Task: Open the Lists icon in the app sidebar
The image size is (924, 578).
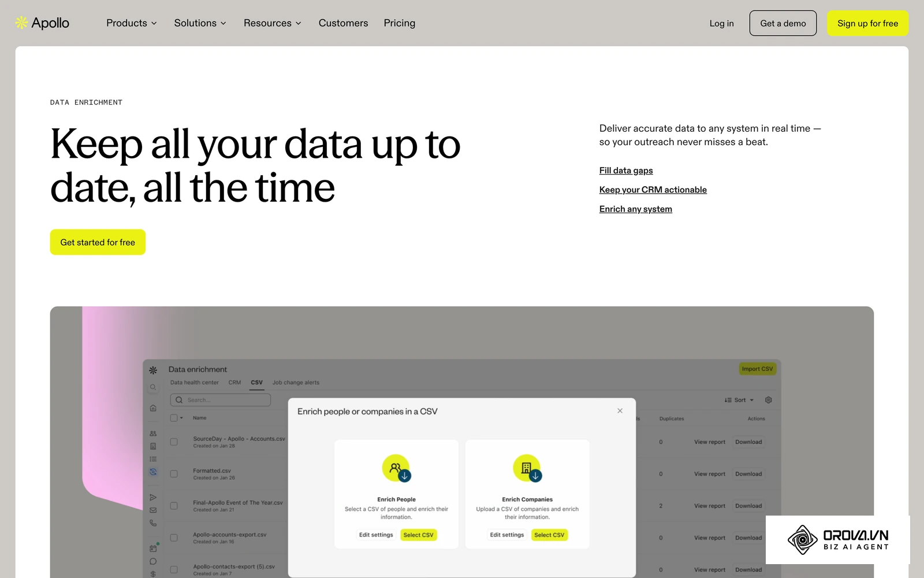Action: [x=153, y=459]
